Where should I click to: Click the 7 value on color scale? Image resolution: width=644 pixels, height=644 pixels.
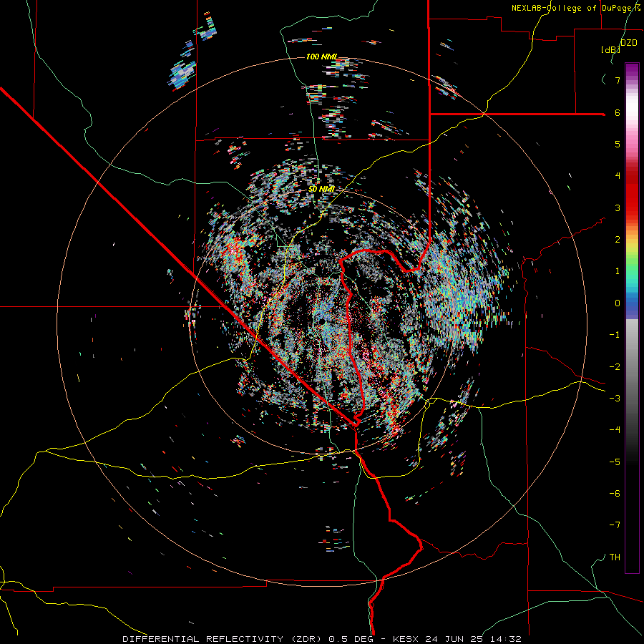click(x=618, y=80)
